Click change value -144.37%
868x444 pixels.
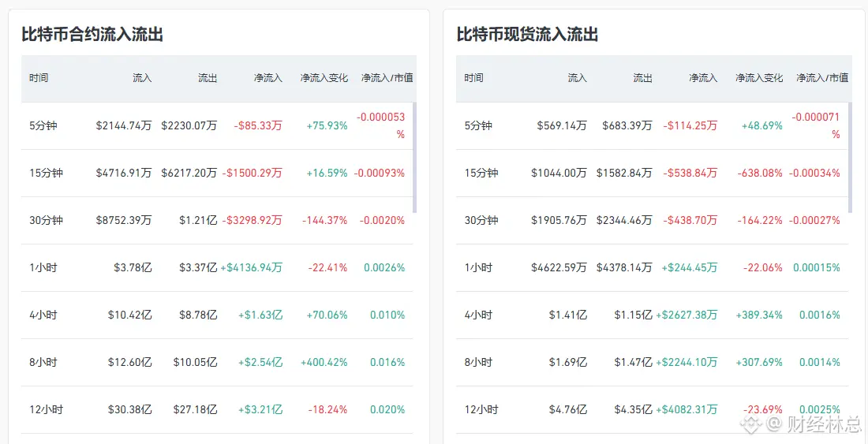point(325,221)
